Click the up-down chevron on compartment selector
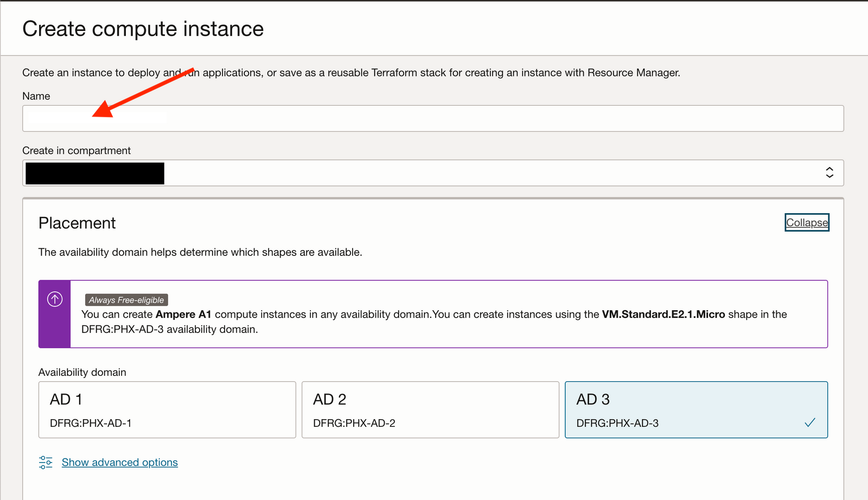This screenshot has width=868, height=500. pos(829,172)
